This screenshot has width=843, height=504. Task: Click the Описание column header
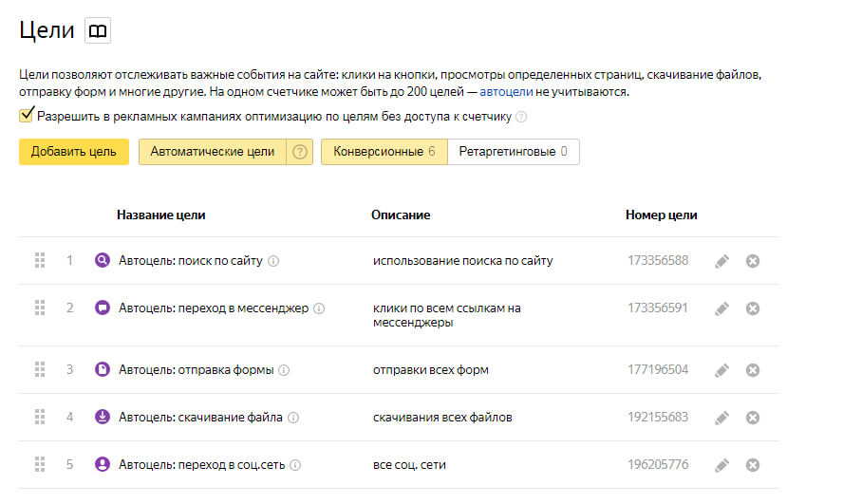point(401,215)
